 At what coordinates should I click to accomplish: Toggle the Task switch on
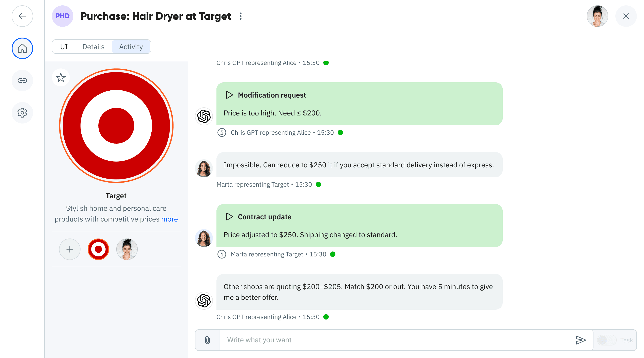click(606, 340)
